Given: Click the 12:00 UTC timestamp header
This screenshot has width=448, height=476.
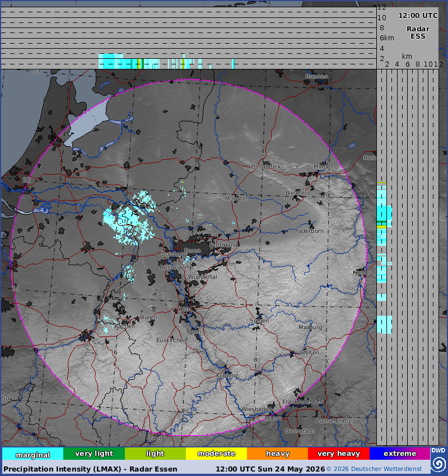Looking at the screenshot, I should click(418, 16).
